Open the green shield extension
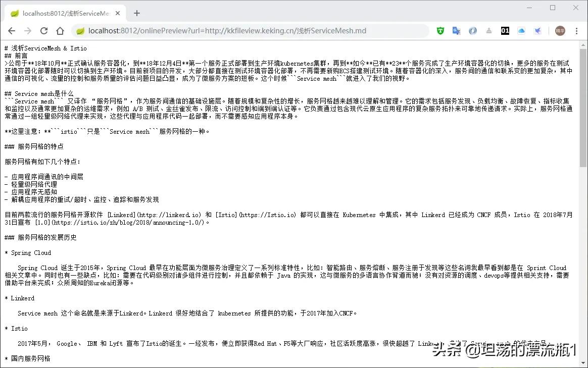The width and height of the screenshot is (588, 368). click(x=440, y=30)
